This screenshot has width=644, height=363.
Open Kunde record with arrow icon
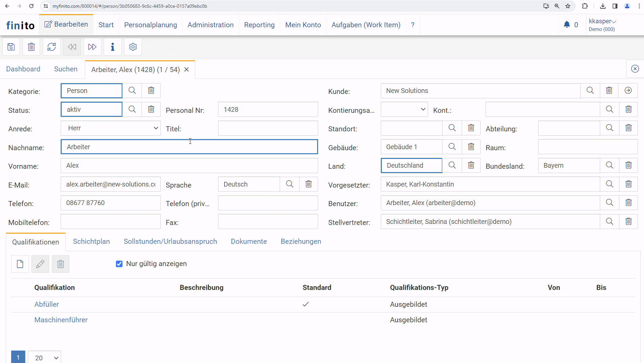[628, 91]
